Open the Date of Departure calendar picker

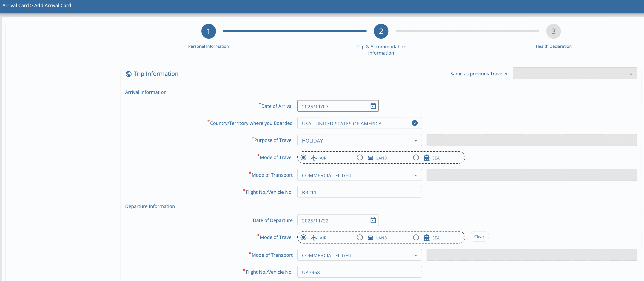coord(373,220)
